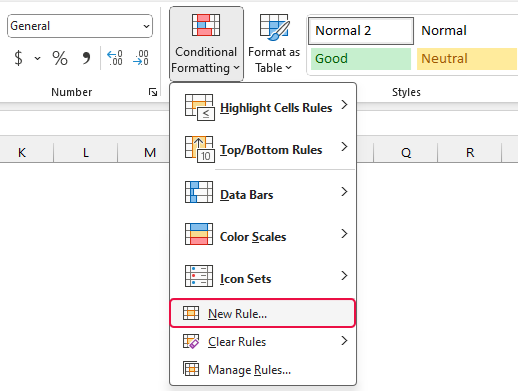Click the Manage Rules icon
Image resolution: width=518 pixels, height=391 pixels.
(x=191, y=369)
